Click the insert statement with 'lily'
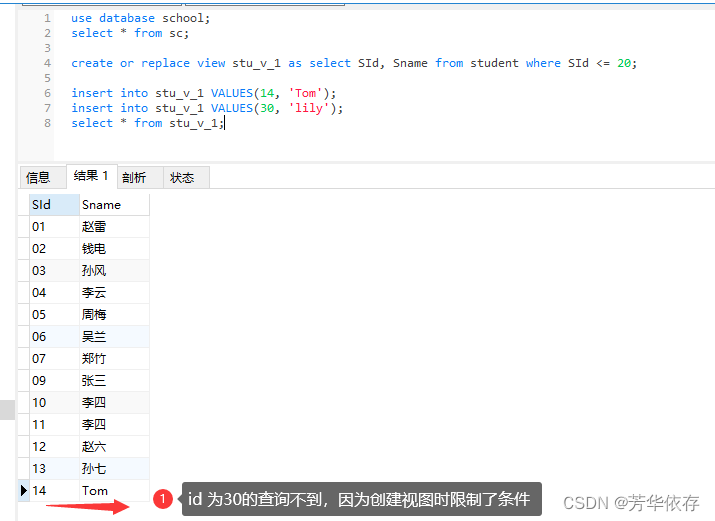 pos(207,108)
